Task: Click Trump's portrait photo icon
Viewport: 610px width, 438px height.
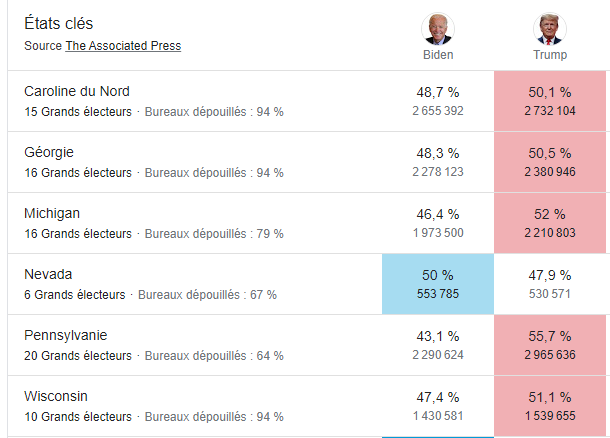Action: coord(550,28)
